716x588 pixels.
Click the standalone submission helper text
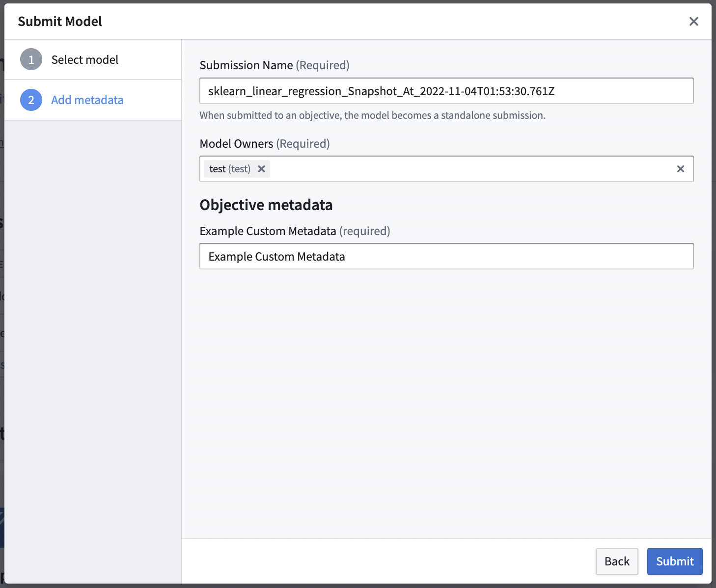tap(372, 115)
